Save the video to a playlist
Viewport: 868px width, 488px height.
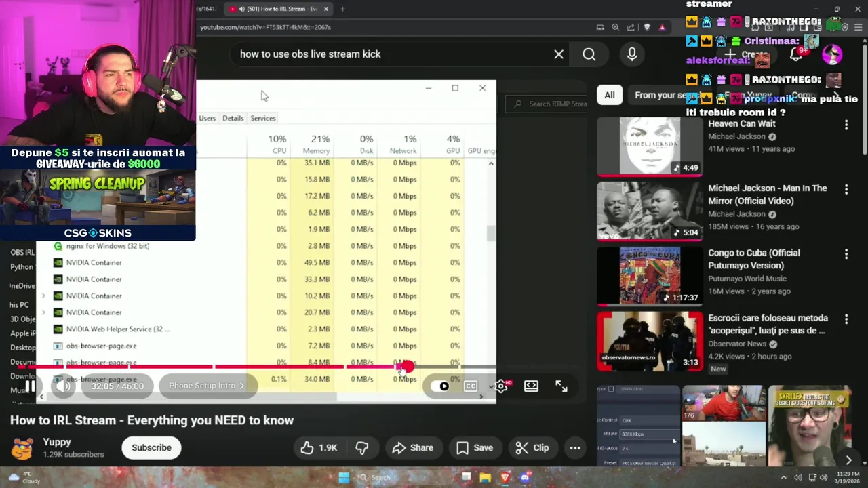pos(475,447)
